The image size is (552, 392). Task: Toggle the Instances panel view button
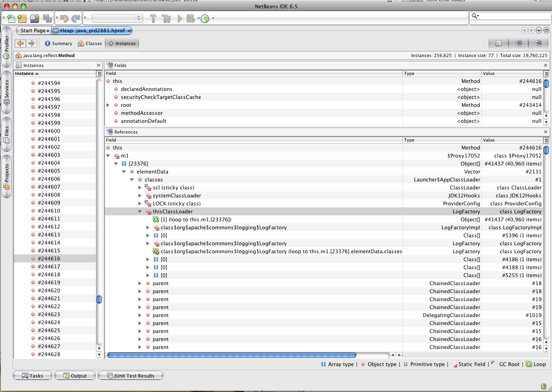click(499, 43)
